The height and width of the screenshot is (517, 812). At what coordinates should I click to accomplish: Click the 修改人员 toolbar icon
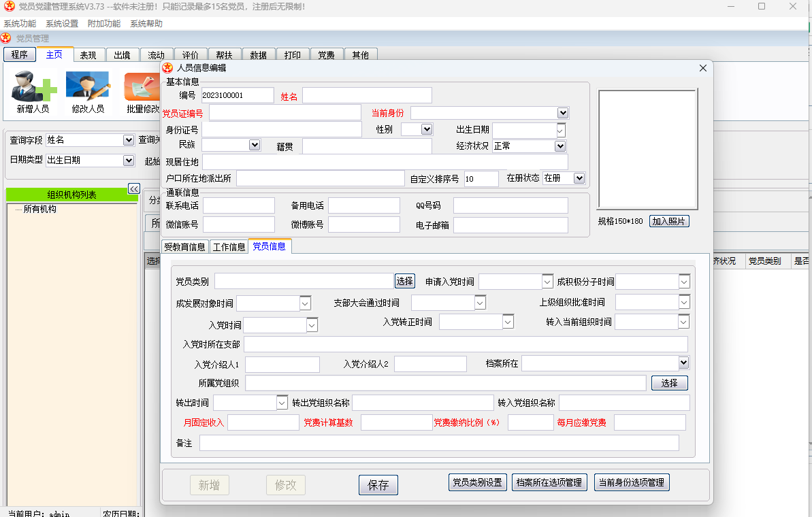point(88,92)
